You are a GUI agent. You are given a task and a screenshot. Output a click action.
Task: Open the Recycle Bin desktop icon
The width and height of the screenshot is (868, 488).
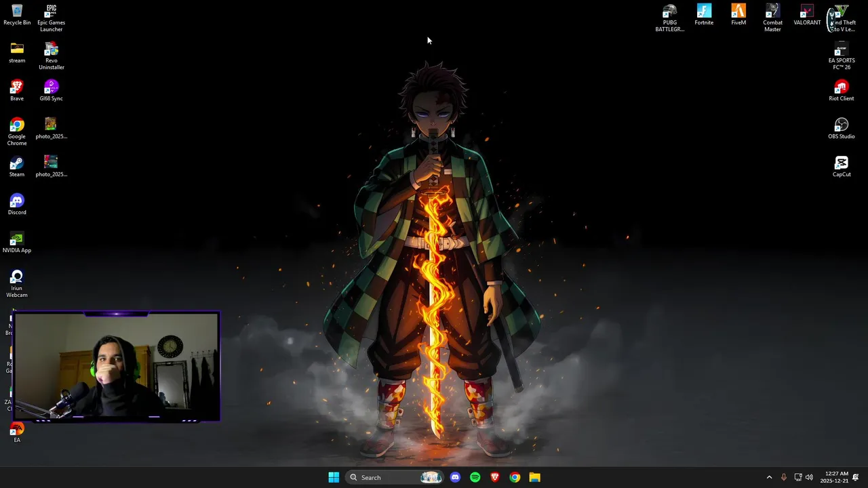(17, 15)
